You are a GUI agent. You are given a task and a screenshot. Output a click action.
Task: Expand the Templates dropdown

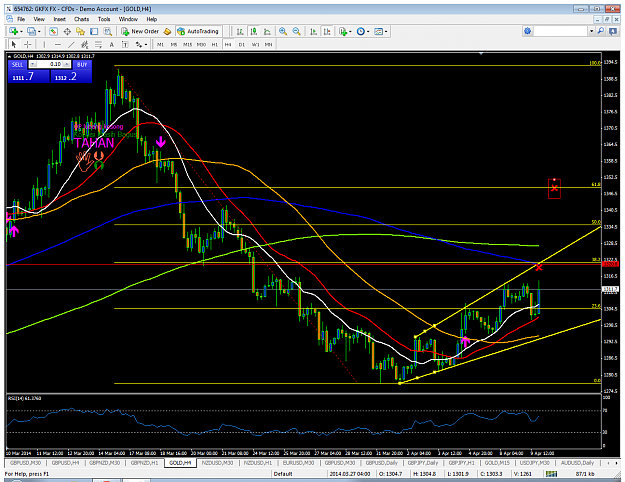click(x=386, y=31)
